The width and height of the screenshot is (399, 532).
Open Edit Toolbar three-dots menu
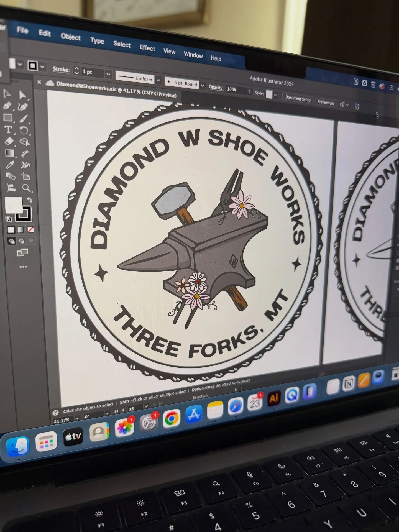coord(23,267)
